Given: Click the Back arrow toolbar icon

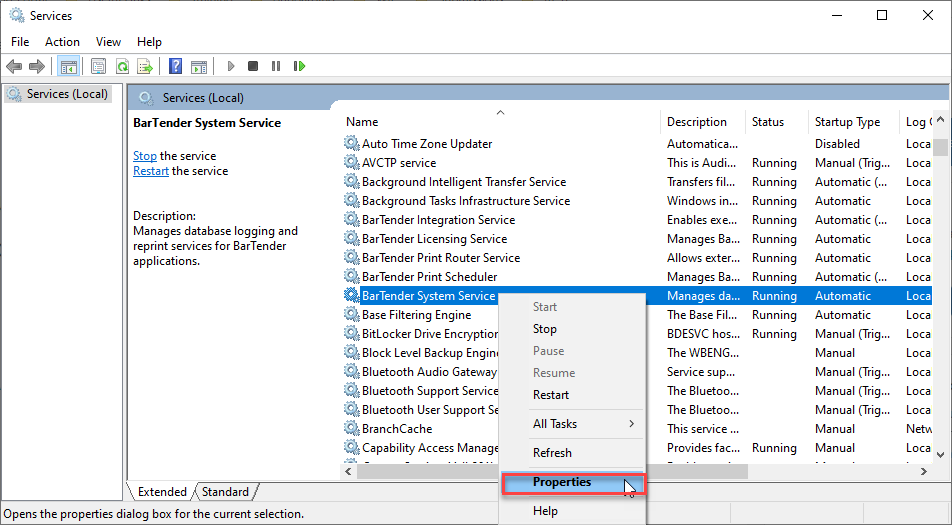Looking at the screenshot, I should point(14,66).
